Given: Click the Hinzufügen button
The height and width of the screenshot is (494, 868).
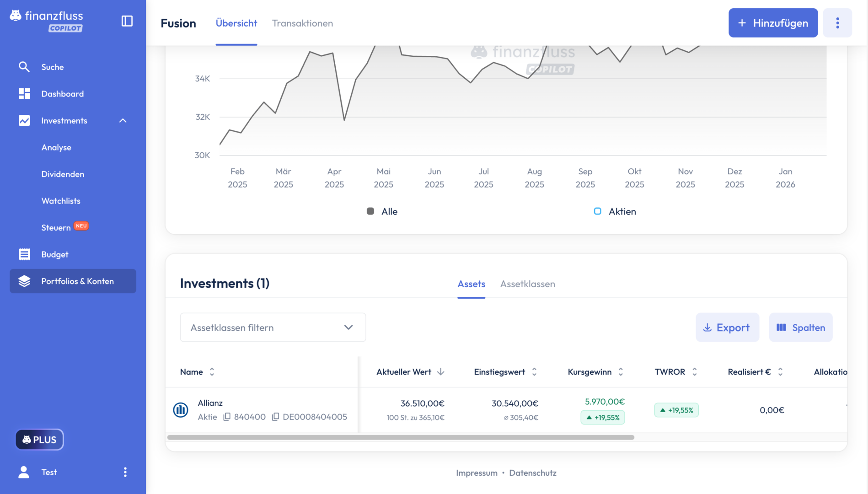Looking at the screenshot, I should 773,23.
